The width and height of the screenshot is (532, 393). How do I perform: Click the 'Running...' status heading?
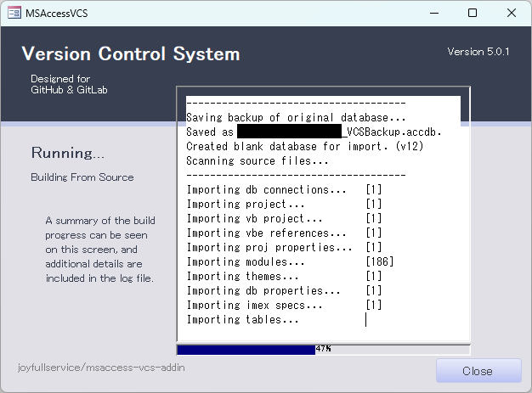pyautogui.click(x=68, y=153)
